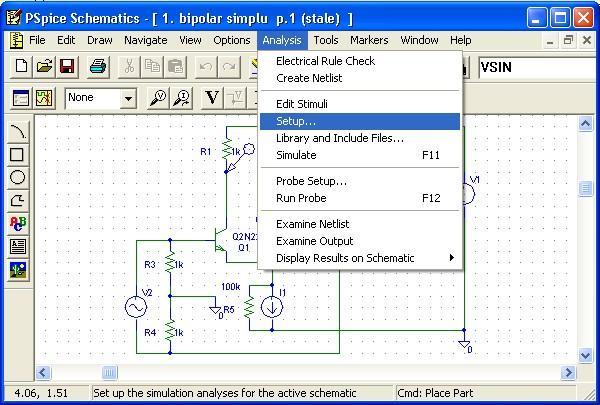Viewport: 600px width, 405px height.
Task: Click the VSIN part name field
Action: [x=539, y=68]
